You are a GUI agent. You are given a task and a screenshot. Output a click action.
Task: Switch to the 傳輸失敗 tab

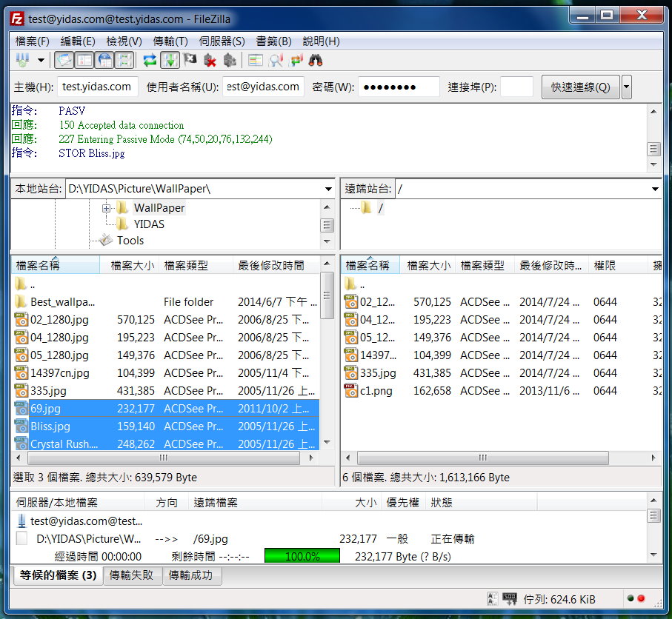pos(132,575)
